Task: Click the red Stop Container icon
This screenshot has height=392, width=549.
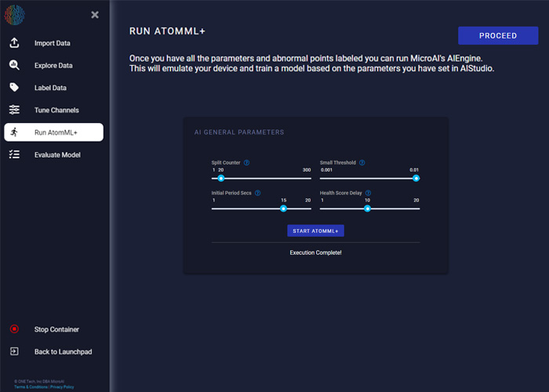Action: [x=14, y=329]
